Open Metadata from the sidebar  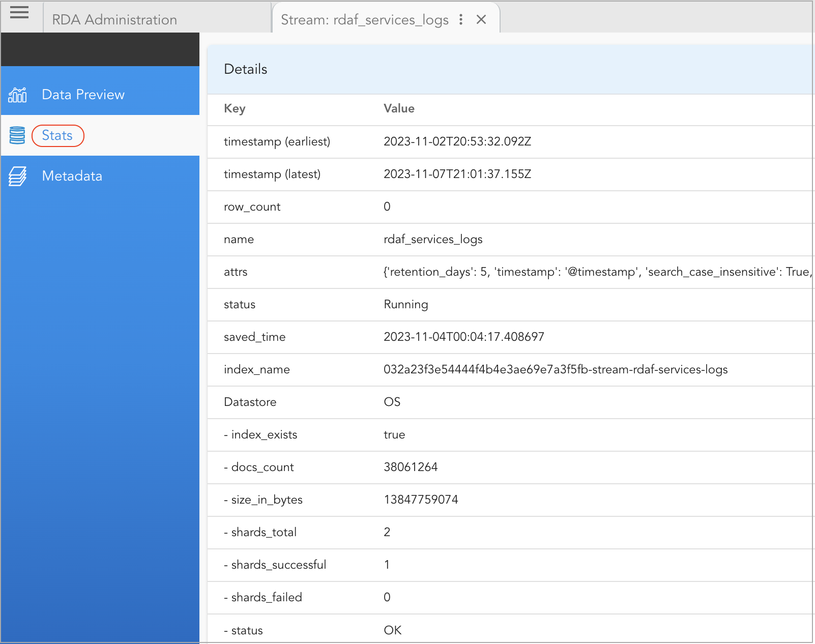pyautogui.click(x=72, y=175)
